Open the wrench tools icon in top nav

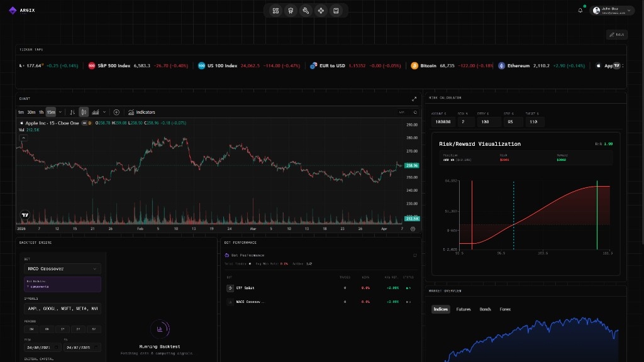pos(306,11)
